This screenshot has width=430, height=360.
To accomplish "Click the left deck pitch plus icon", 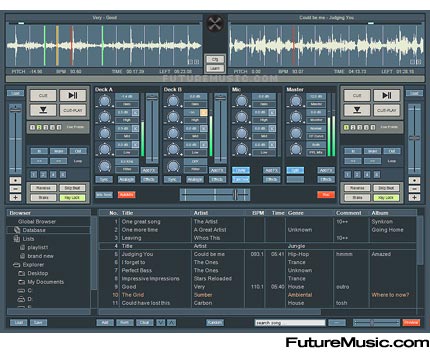I will point(15,198).
